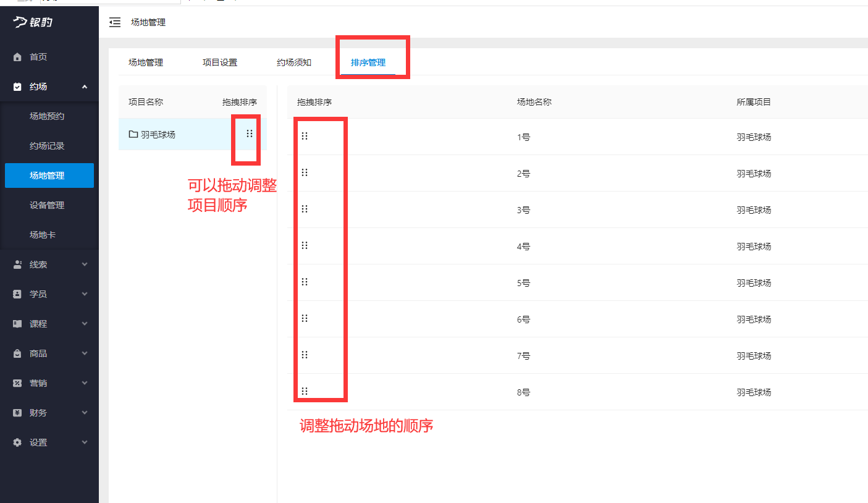The height and width of the screenshot is (503, 868).
Task: Click the 学员 ID card icon
Action: tap(16, 294)
